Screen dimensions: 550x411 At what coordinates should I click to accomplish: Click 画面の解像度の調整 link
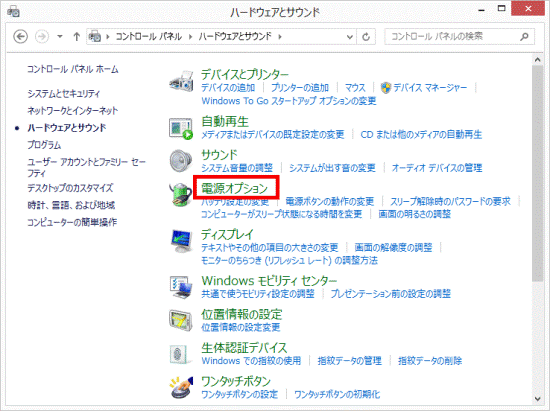(x=393, y=248)
